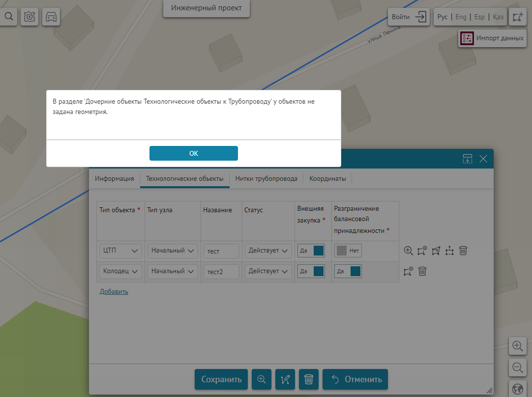Zoom out the map with the minus magnifier
Screen dimensions: 532x397
click(517, 367)
